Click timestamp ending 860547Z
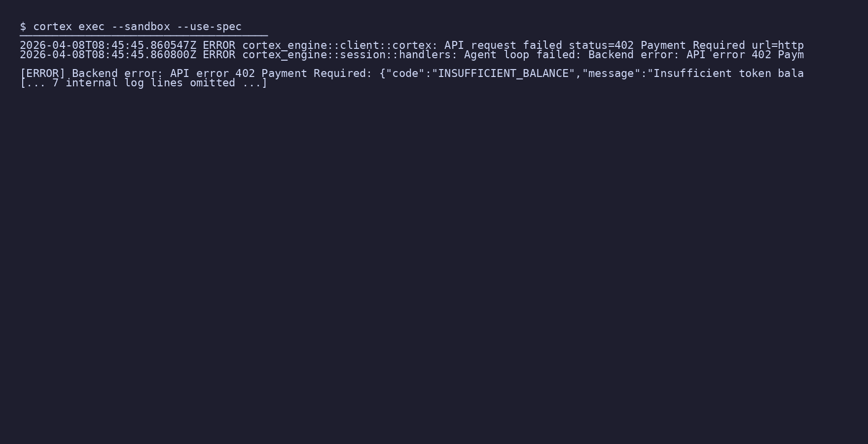 pos(108,45)
